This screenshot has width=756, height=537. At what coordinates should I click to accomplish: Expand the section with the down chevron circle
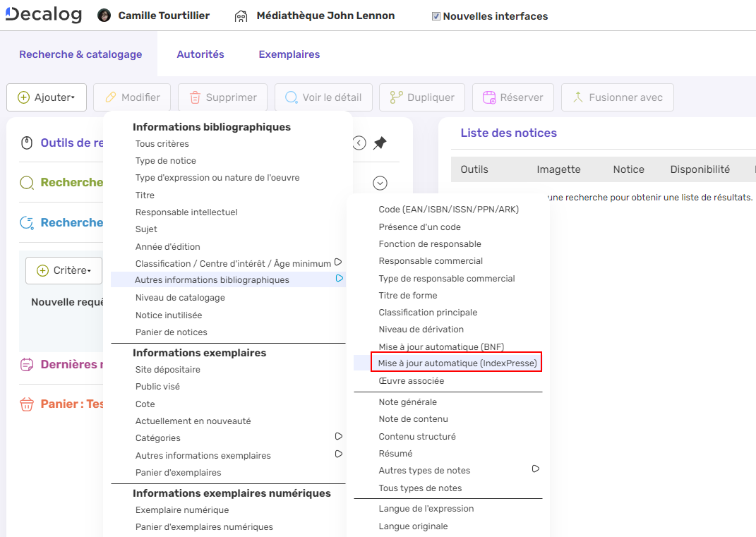click(380, 183)
